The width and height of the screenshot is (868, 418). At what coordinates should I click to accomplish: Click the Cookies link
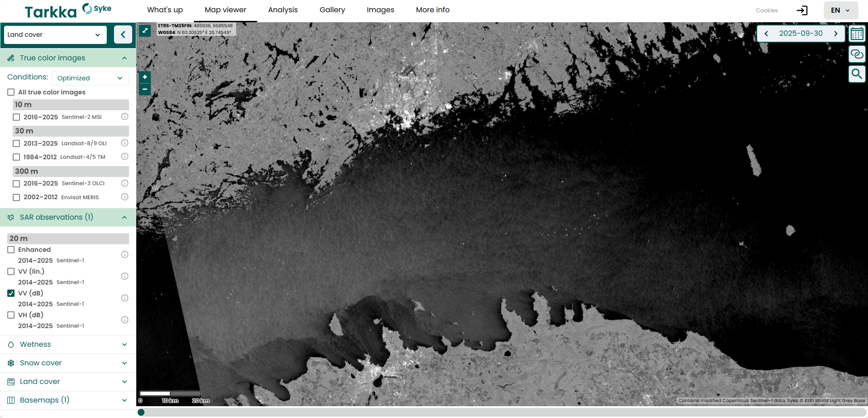[767, 10]
